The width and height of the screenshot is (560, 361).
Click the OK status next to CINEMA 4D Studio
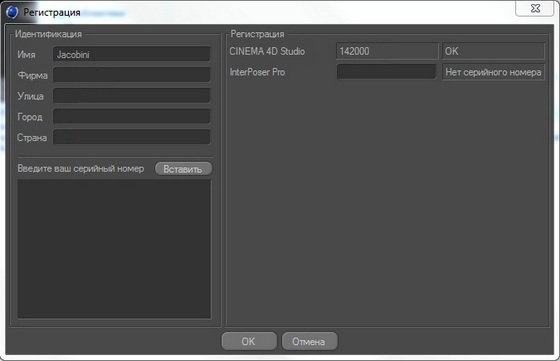click(x=493, y=51)
